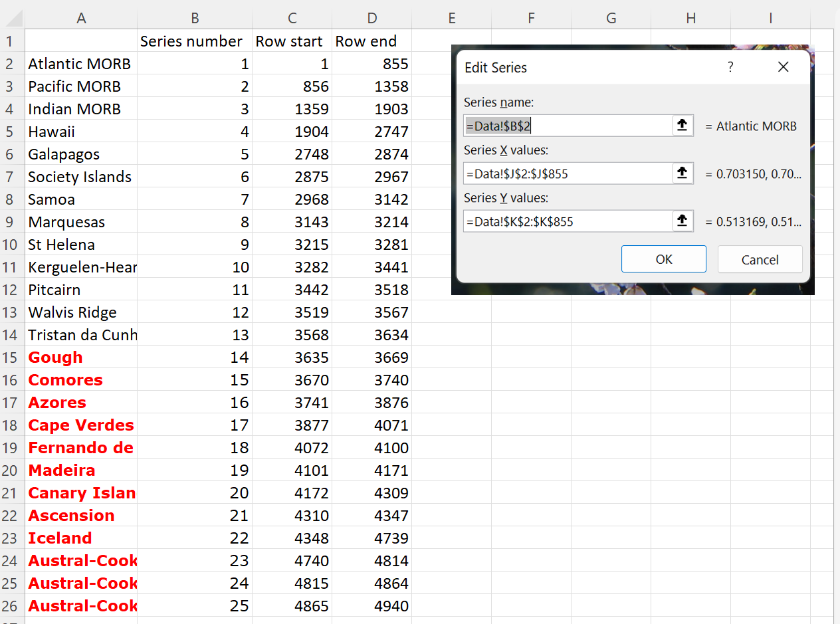Select the red Madeira cell
Image resolution: width=840 pixels, height=624 pixels.
(x=81, y=470)
